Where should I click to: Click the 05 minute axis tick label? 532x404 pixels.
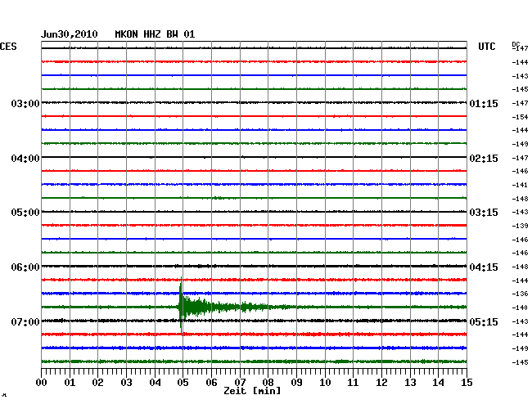pos(183,382)
